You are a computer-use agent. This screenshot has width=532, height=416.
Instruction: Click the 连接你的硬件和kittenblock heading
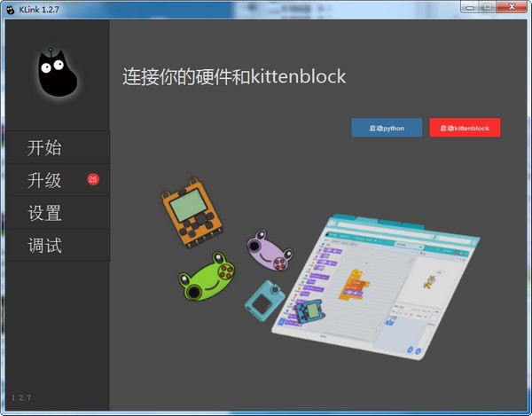coord(234,76)
